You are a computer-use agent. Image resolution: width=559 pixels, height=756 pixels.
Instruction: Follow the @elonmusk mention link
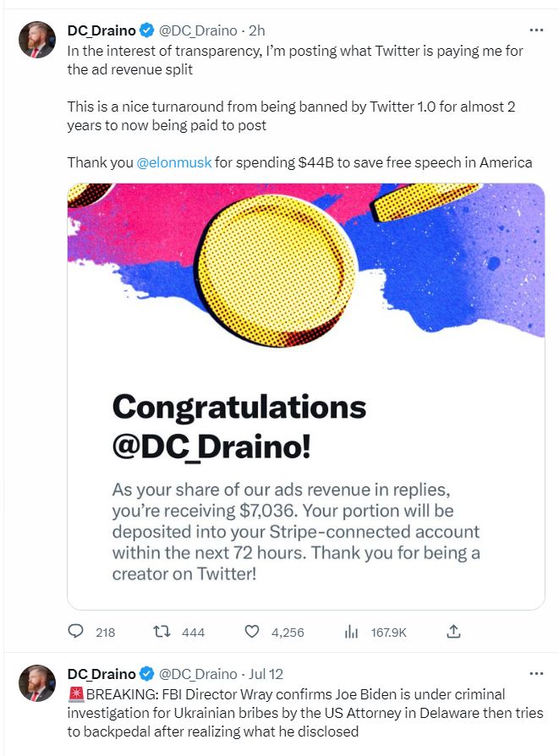pyautogui.click(x=174, y=162)
